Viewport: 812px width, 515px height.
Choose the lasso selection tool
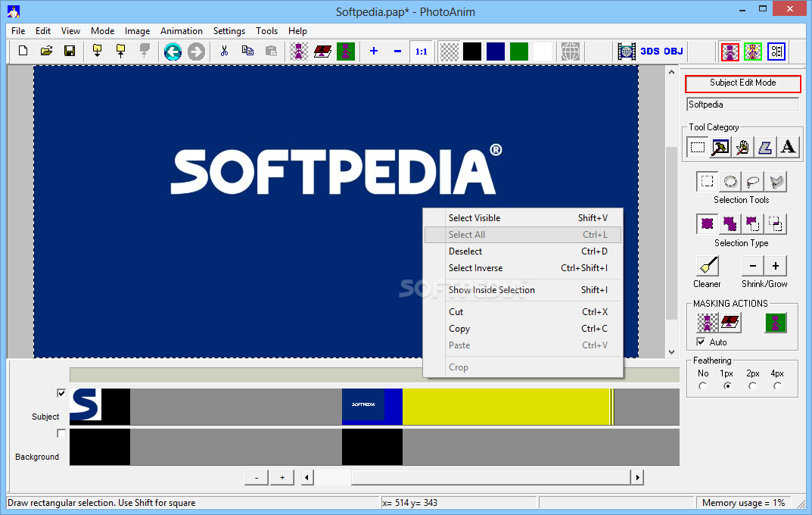tap(753, 181)
